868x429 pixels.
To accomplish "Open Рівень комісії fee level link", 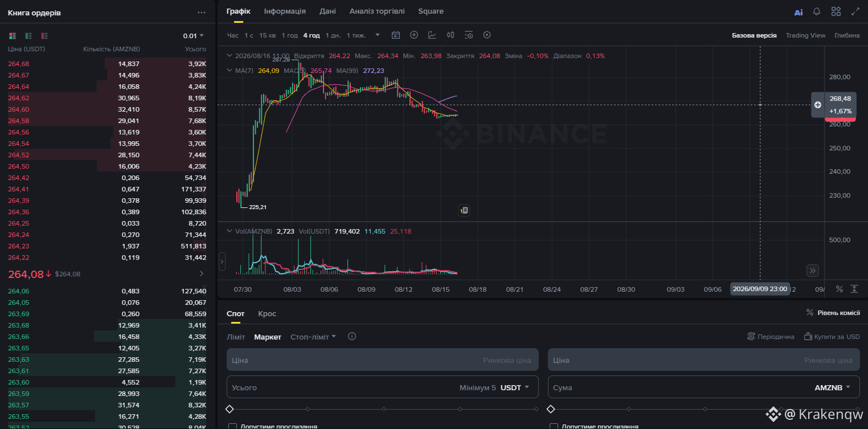I will [x=833, y=313].
